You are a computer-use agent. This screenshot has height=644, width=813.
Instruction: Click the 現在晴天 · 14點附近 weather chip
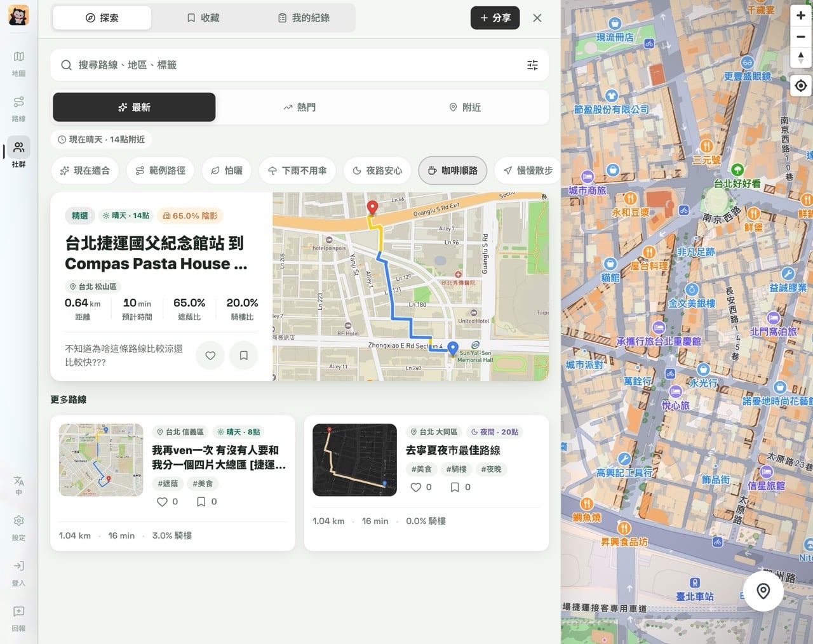tap(101, 139)
